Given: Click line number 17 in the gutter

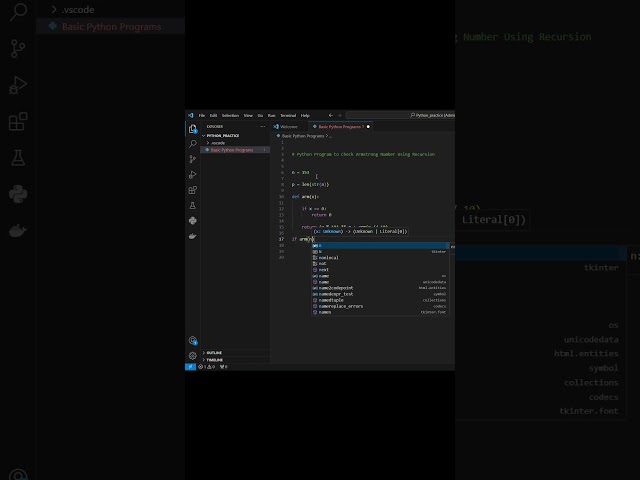Looking at the screenshot, I should 281,239.
